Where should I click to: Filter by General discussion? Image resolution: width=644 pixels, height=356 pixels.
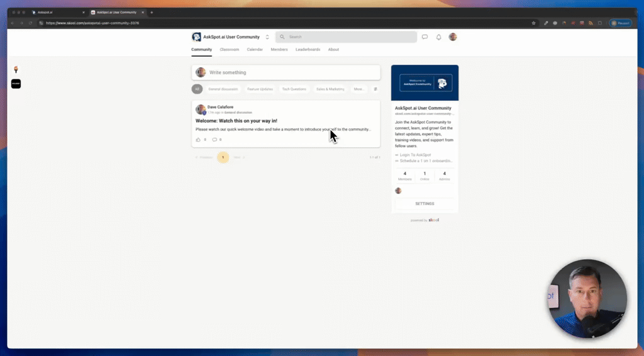(x=223, y=89)
